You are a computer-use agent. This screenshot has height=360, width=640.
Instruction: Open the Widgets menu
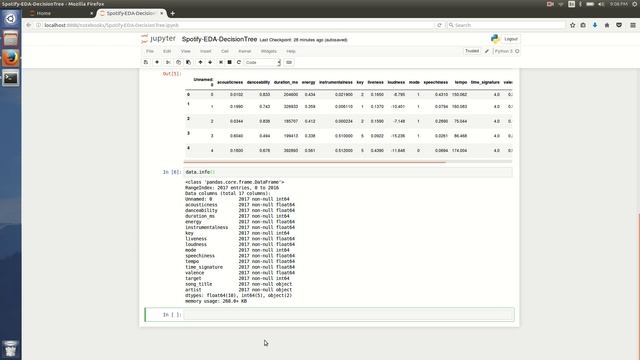pos(269,51)
